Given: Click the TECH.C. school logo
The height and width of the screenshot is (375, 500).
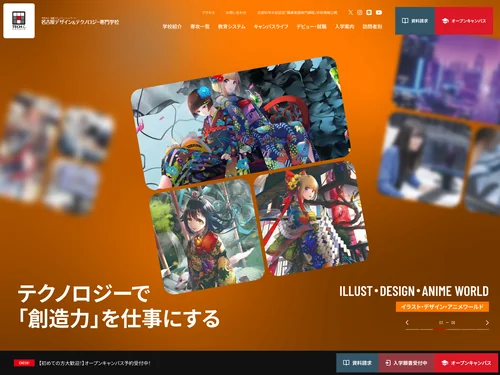Looking at the screenshot, I should pos(19,21).
